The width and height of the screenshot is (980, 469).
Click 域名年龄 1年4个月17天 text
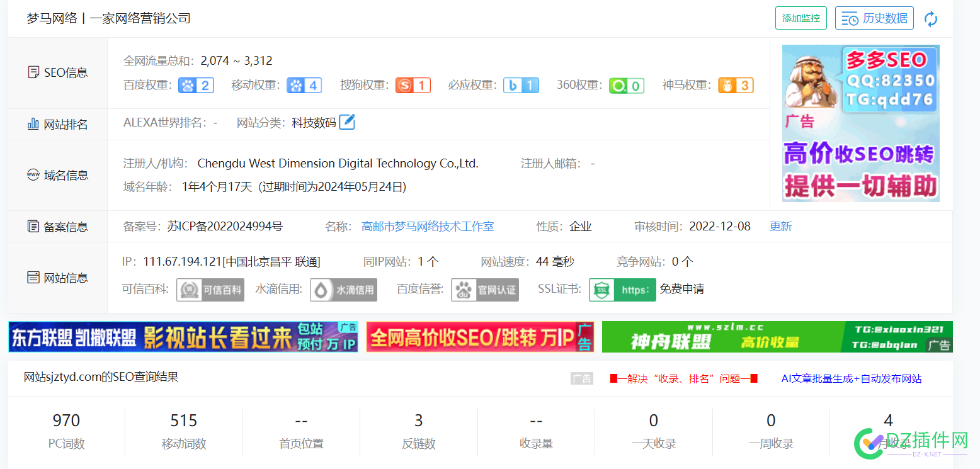(x=217, y=186)
